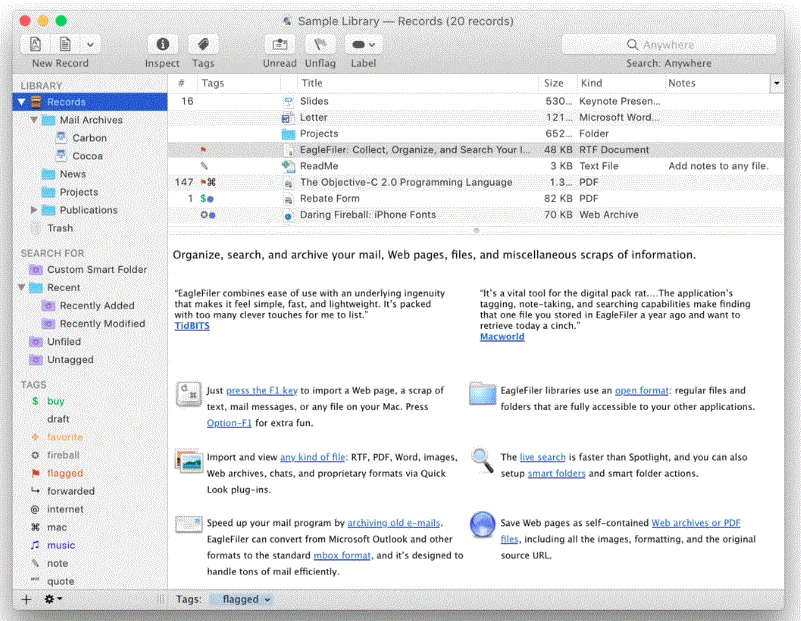Open the gear action menu

pos(53,600)
